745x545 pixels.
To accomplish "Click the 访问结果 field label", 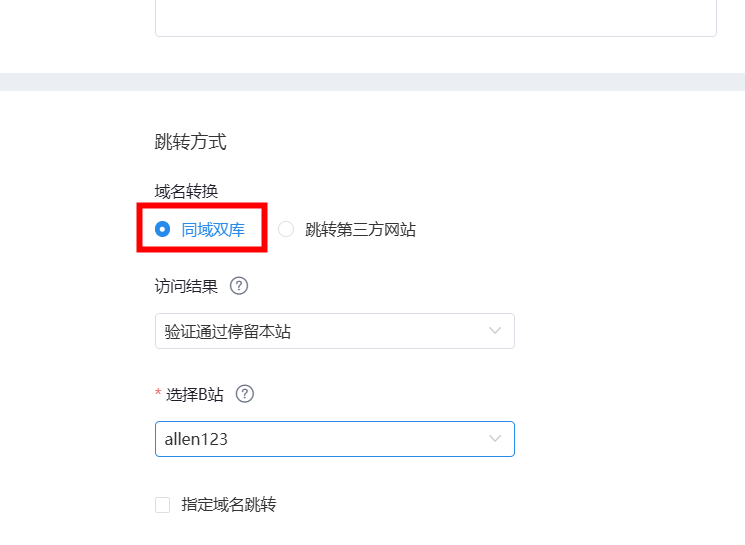I will click(x=186, y=287).
